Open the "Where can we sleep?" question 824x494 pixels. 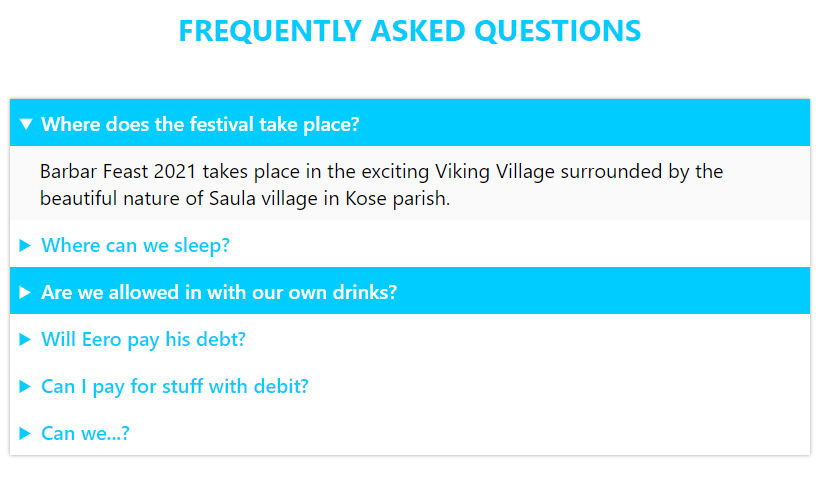pyautogui.click(x=136, y=246)
